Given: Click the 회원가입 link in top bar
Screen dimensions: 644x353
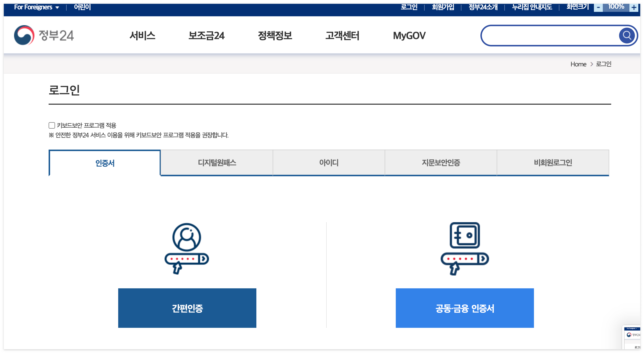Looking at the screenshot, I should (443, 7).
